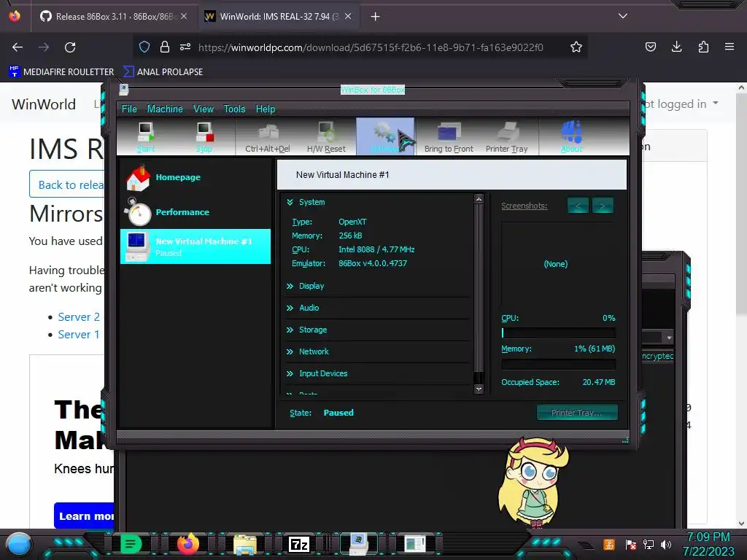Click the Firefox address bar URL
Image resolution: width=747 pixels, height=560 pixels.
[371, 47]
